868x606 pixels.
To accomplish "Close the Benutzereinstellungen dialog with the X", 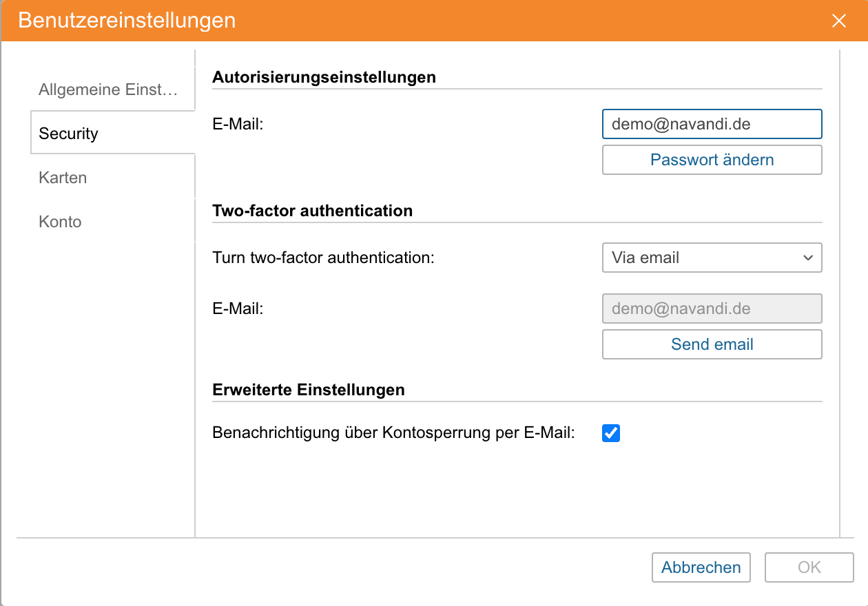I will (838, 21).
